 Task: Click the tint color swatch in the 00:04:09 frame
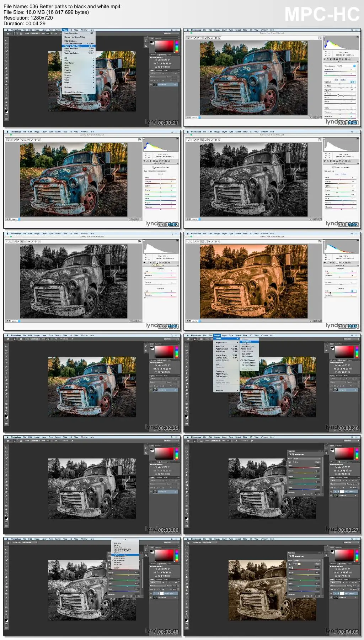299,564
